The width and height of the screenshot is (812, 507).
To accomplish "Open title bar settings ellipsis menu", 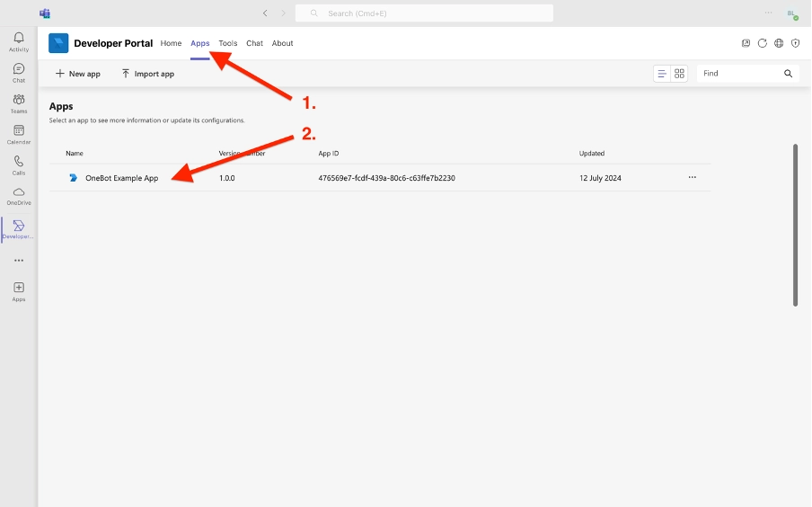I will click(769, 13).
